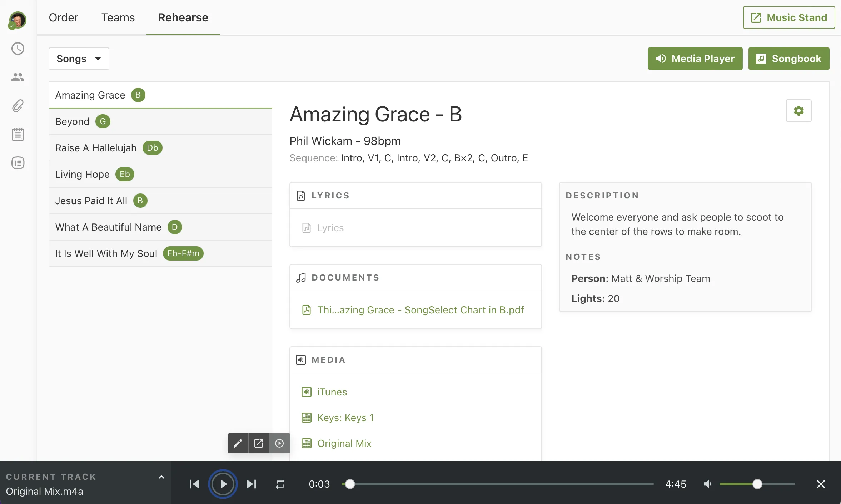Click the pencil edit icon in the floating toolbar
This screenshot has height=504, width=841.
(238, 443)
